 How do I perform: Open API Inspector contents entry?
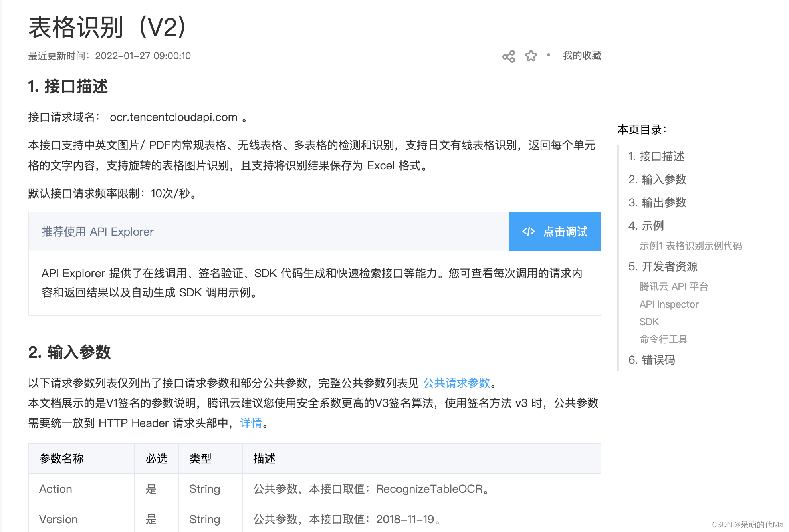(x=669, y=304)
